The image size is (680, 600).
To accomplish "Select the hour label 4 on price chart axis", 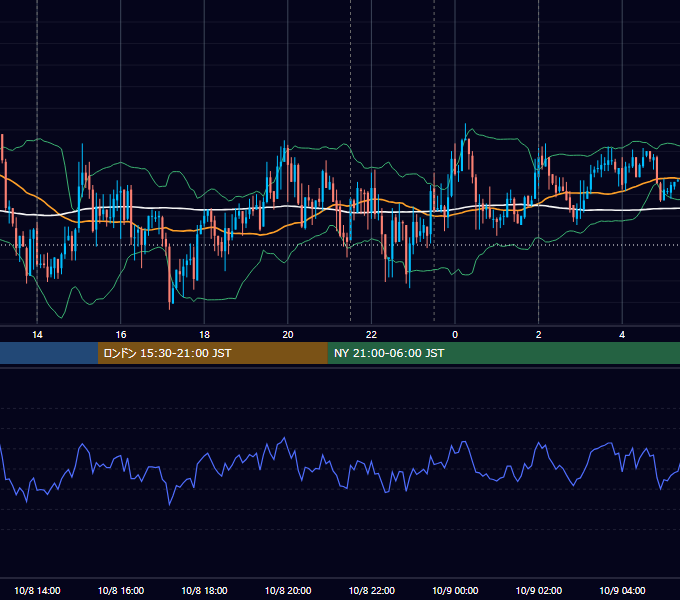I will coord(622,335).
